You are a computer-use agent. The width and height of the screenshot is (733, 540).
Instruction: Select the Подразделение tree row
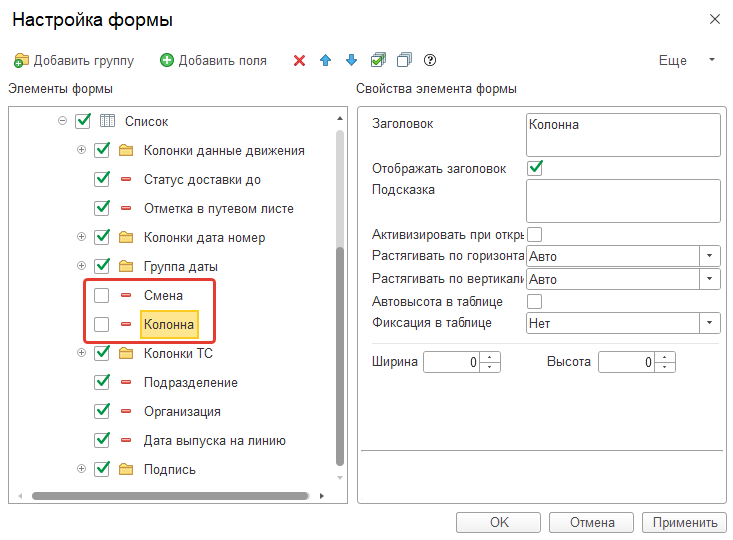coord(191,382)
